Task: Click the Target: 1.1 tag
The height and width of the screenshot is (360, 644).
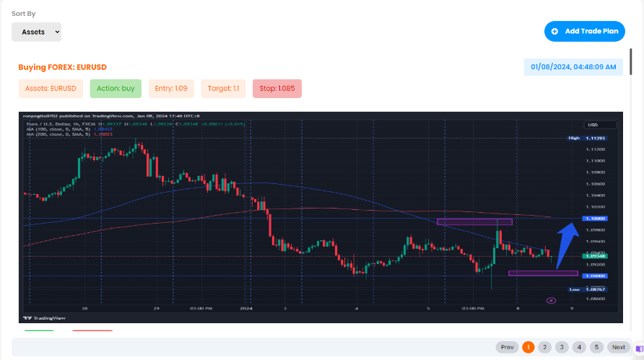Action: pos(223,89)
